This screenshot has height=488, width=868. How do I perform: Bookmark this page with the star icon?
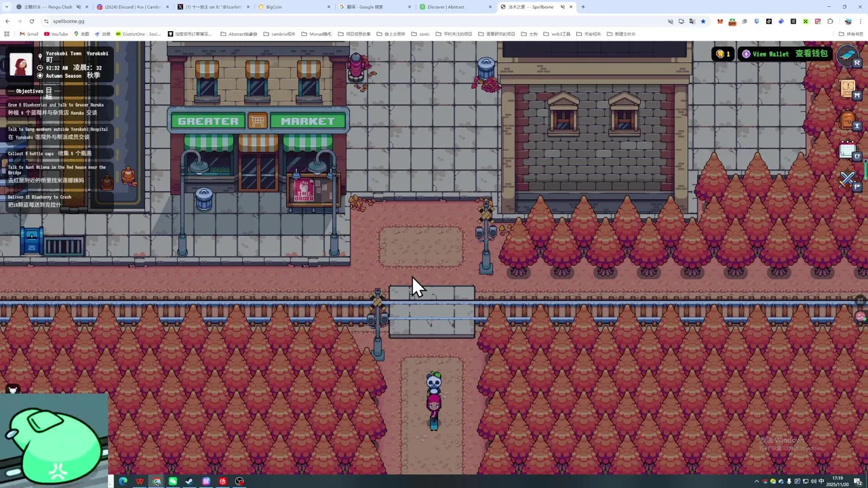tap(703, 21)
